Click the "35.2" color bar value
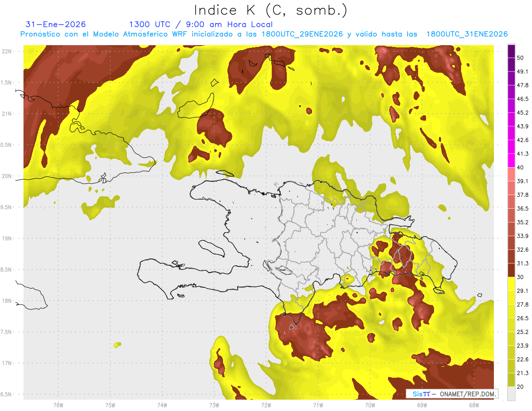532x411 pixels. point(523,222)
